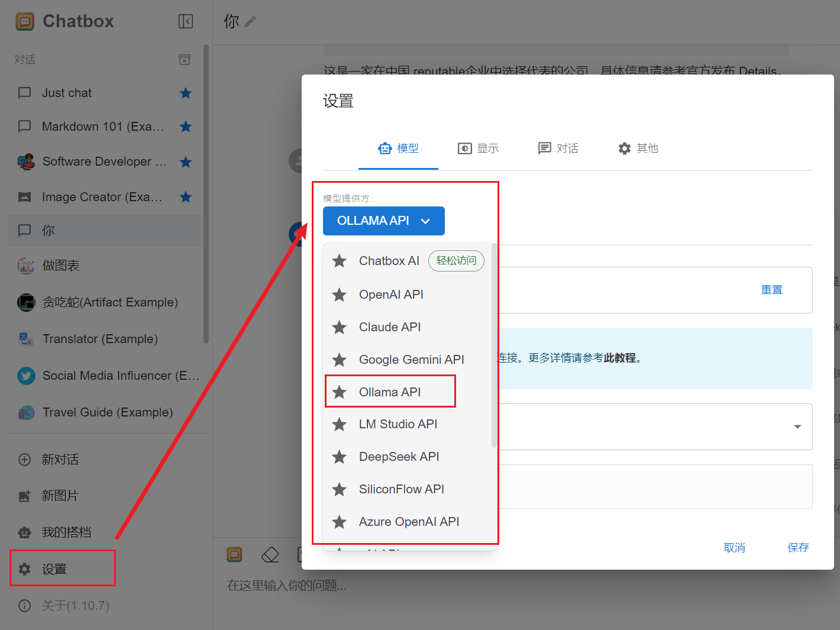The height and width of the screenshot is (630, 840).
Task: Click the 保存 button
Action: [798, 548]
